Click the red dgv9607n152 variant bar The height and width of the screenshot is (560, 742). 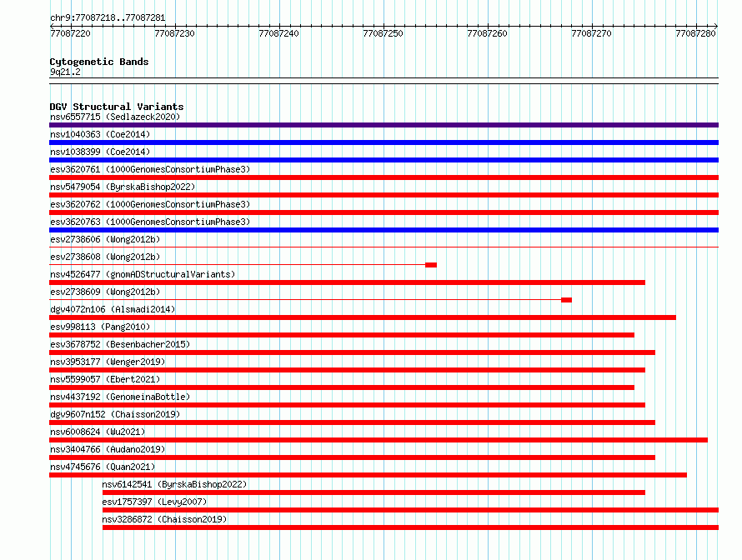[352, 422]
